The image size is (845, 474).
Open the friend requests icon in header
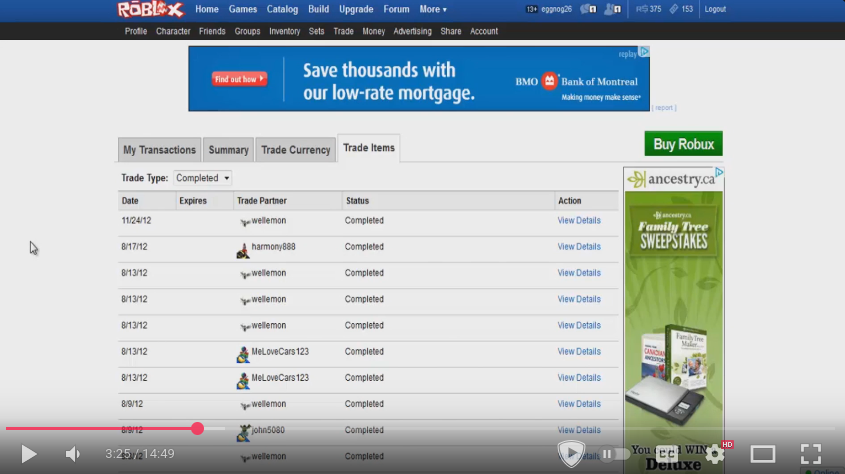pos(612,9)
